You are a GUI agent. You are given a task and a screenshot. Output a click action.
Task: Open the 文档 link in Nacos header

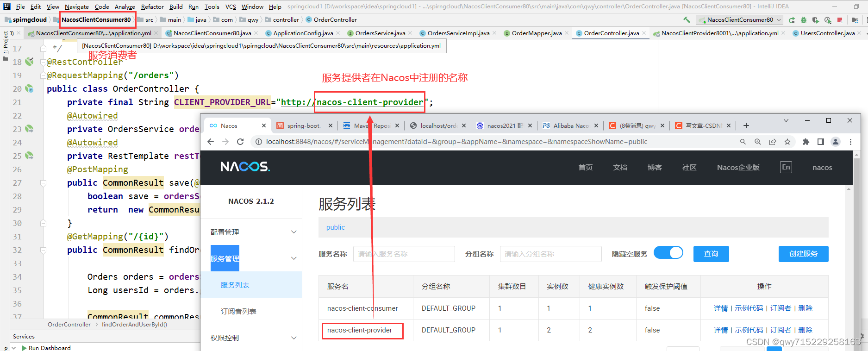(620, 167)
